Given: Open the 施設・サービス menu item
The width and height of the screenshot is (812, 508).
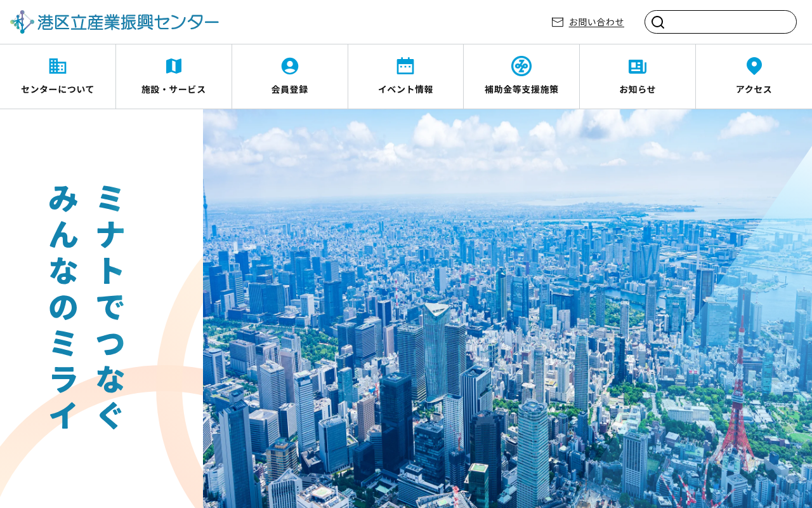Looking at the screenshot, I should (x=174, y=77).
